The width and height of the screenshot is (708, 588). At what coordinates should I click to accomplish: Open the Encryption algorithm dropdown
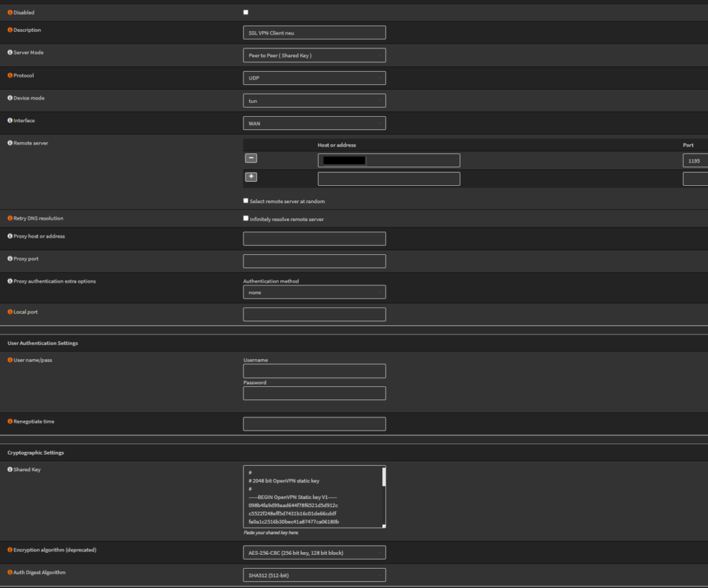tap(314, 553)
